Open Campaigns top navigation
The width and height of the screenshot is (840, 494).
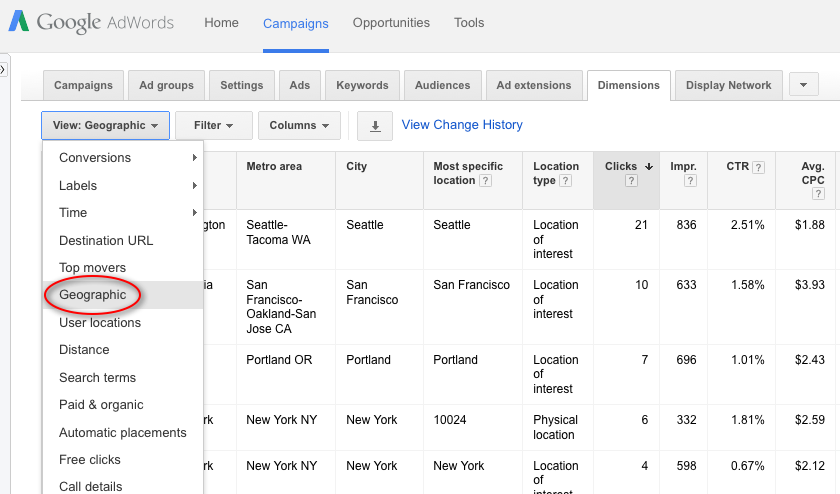pyautogui.click(x=296, y=24)
